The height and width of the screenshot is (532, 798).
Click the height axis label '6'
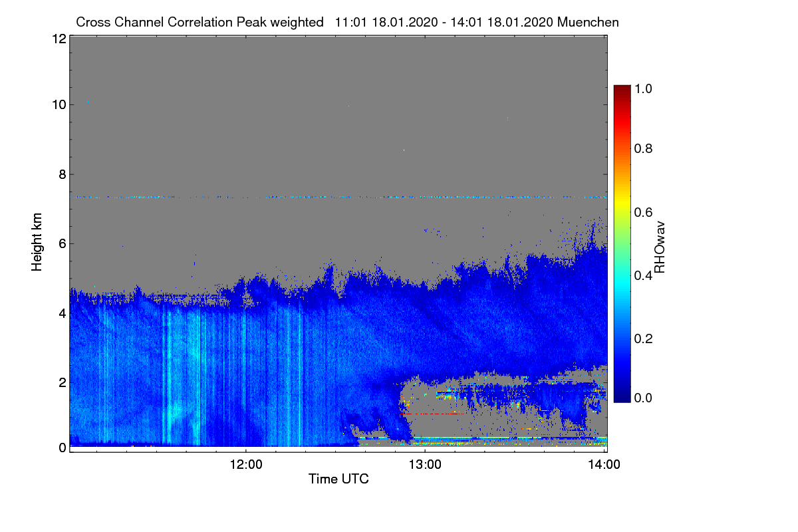point(62,243)
